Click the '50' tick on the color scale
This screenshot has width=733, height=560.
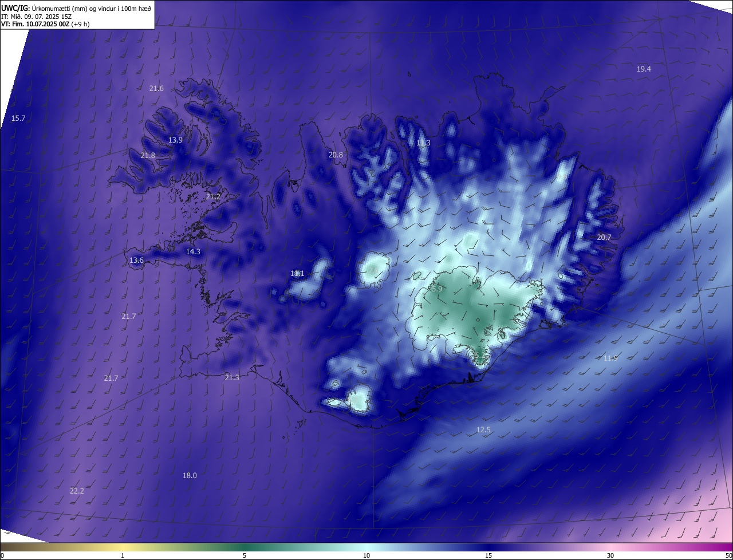(728, 555)
